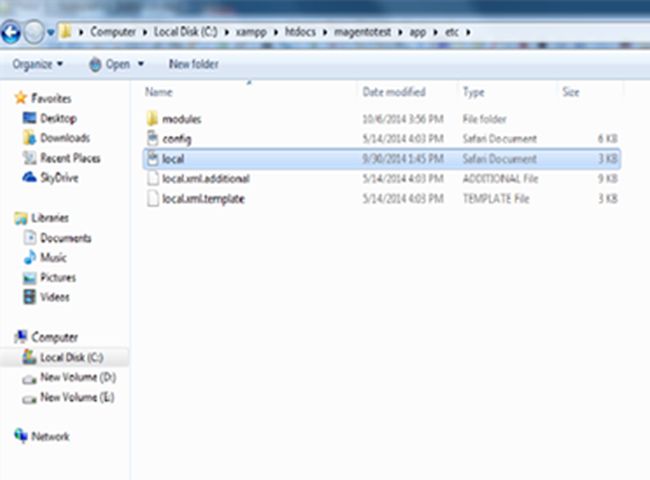Expand the arrow after magentotest in breadcrumb

pos(400,32)
